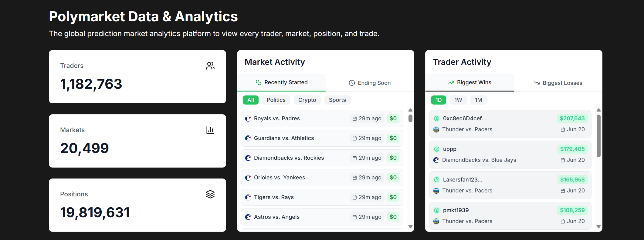Click the Markets bar chart icon
Screen dimensions: 644x240
click(x=210, y=130)
